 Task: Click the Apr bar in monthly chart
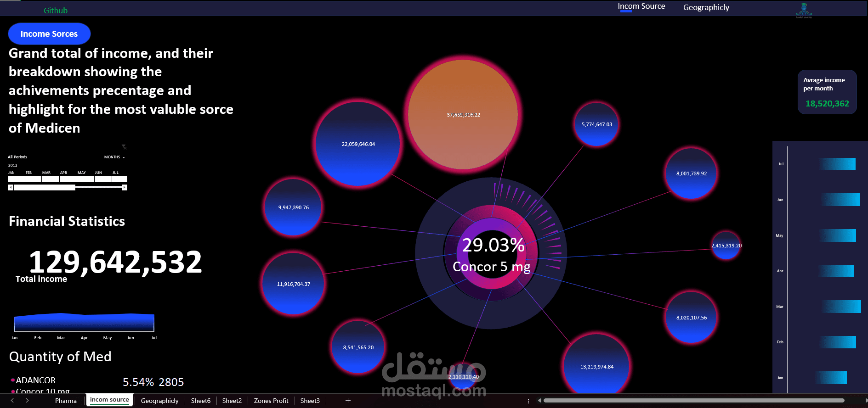coord(836,271)
